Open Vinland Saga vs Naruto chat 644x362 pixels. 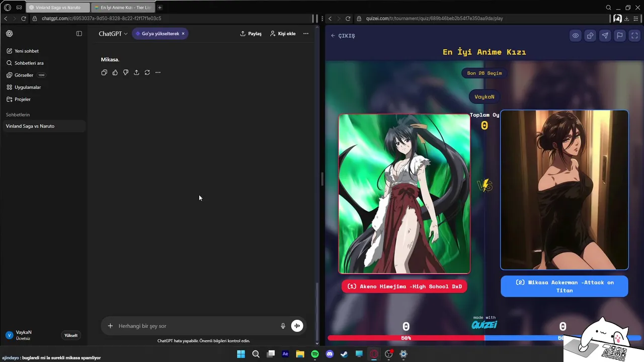pyautogui.click(x=43, y=126)
